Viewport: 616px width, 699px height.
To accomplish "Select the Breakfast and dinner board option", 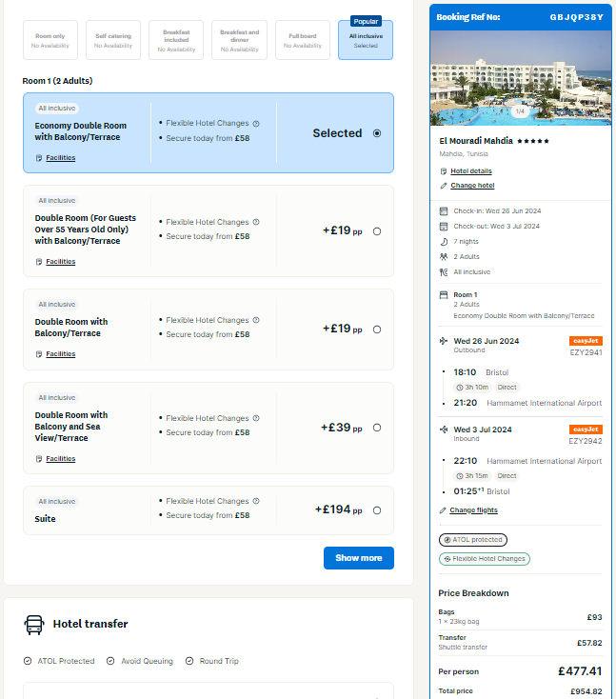I will tap(239, 40).
